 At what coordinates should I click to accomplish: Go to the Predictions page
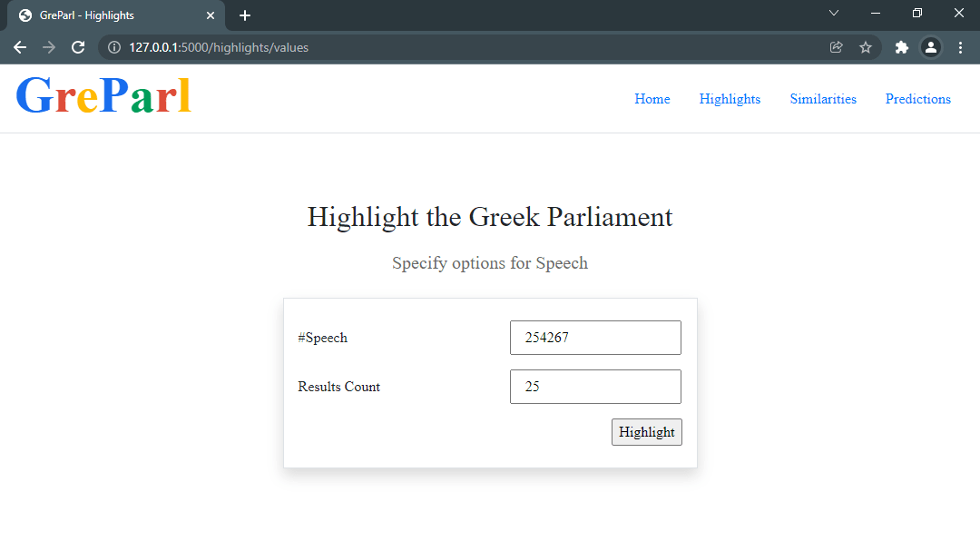click(x=917, y=99)
